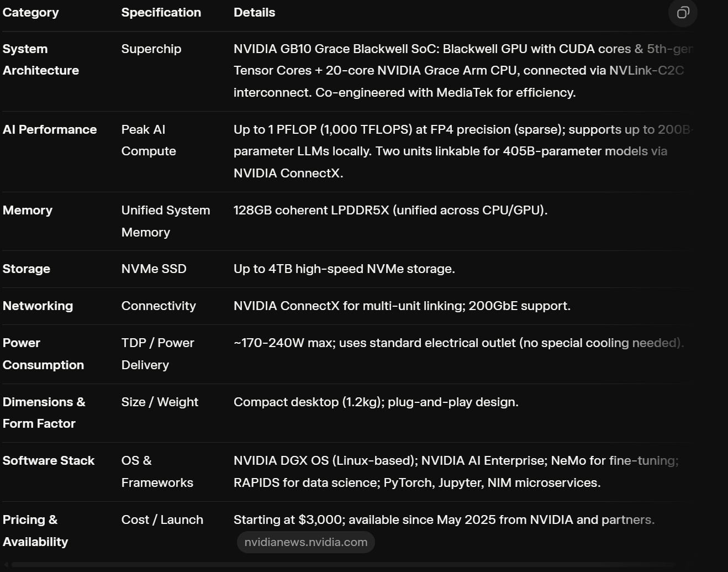This screenshot has height=572, width=728.
Task: Click the Connectivity specification cell
Action: coord(159,306)
